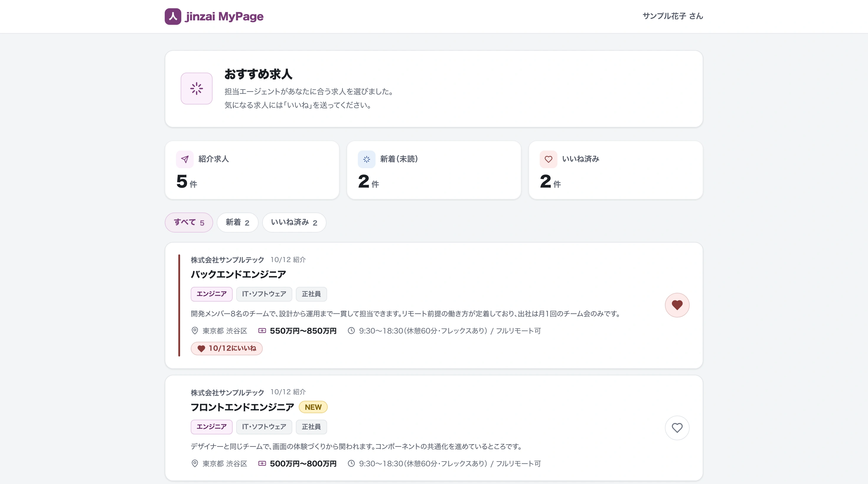Image resolution: width=868 pixels, height=484 pixels.
Task: Click the clock icon on バックエンドエンジニア card
Action: pos(351,331)
